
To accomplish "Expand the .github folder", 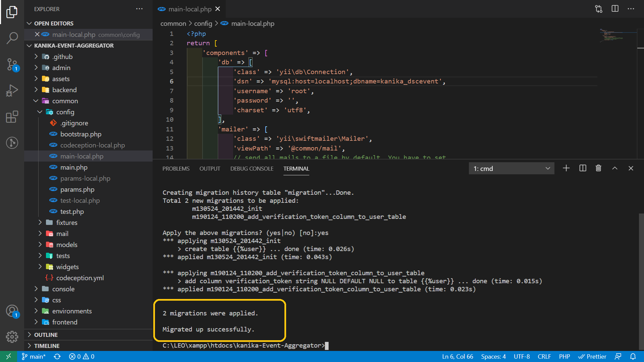I will pyautogui.click(x=89, y=57).
